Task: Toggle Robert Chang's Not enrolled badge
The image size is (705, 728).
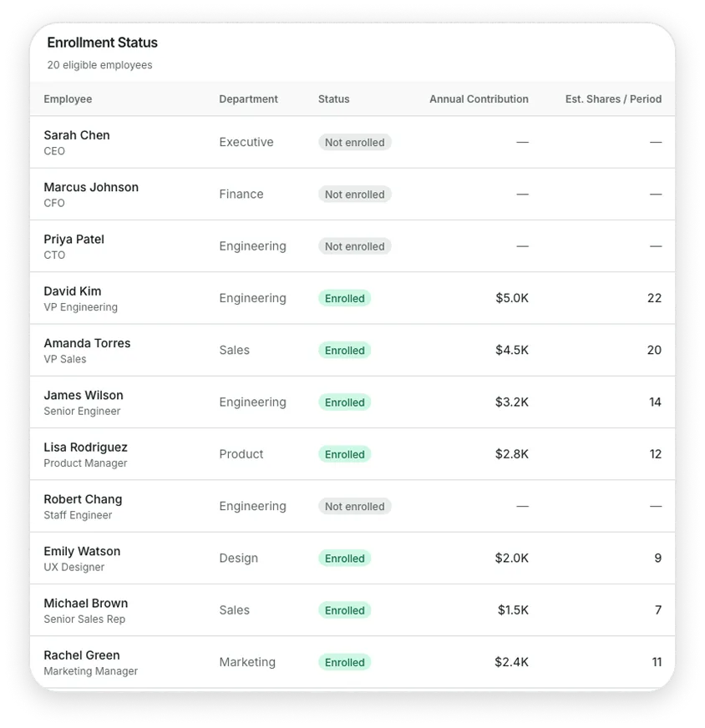Action: 354,506
